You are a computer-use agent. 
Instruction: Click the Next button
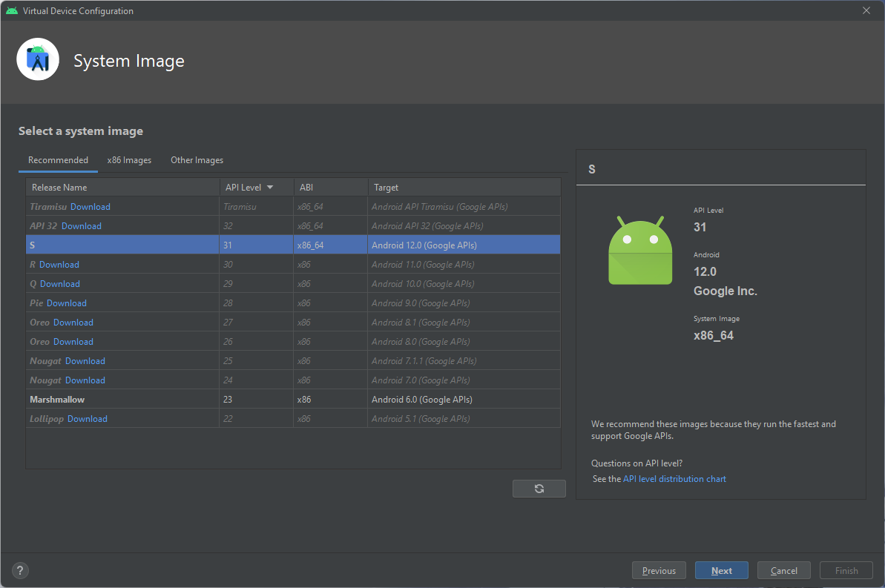721,570
